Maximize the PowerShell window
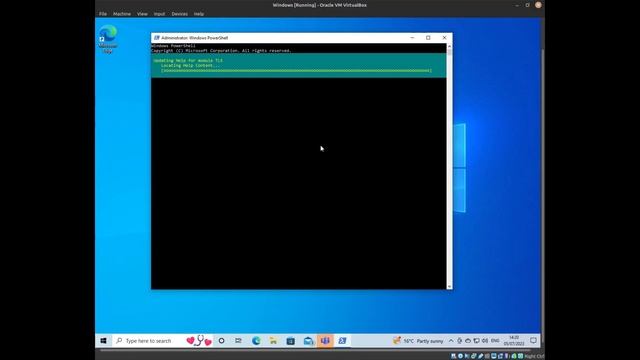This screenshot has height=360, width=640. pyautogui.click(x=428, y=38)
